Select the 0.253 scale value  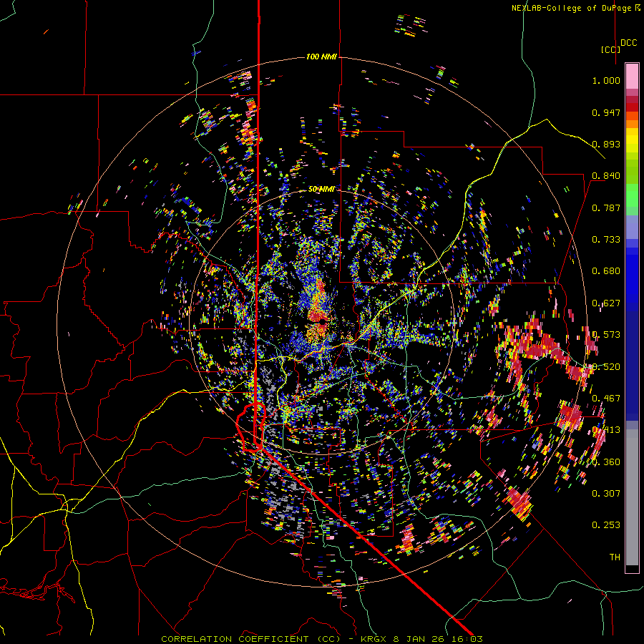pyautogui.click(x=606, y=525)
